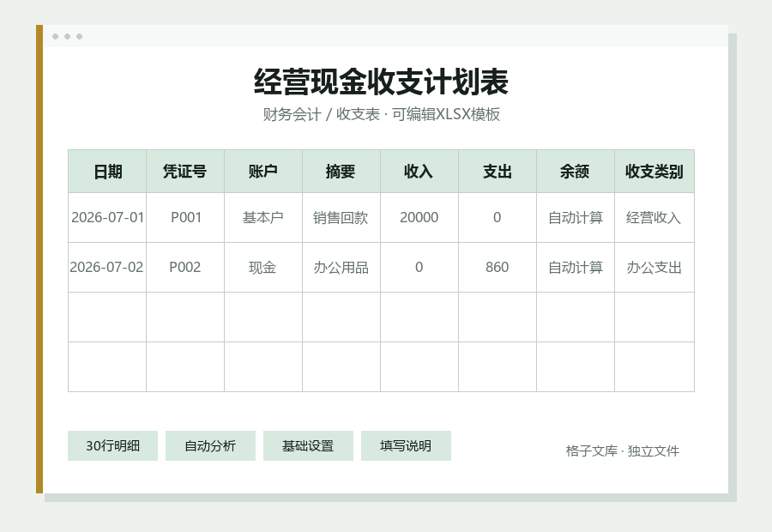Click the date cell 2026-07-02
The image size is (772, 532).
[107, 268]
